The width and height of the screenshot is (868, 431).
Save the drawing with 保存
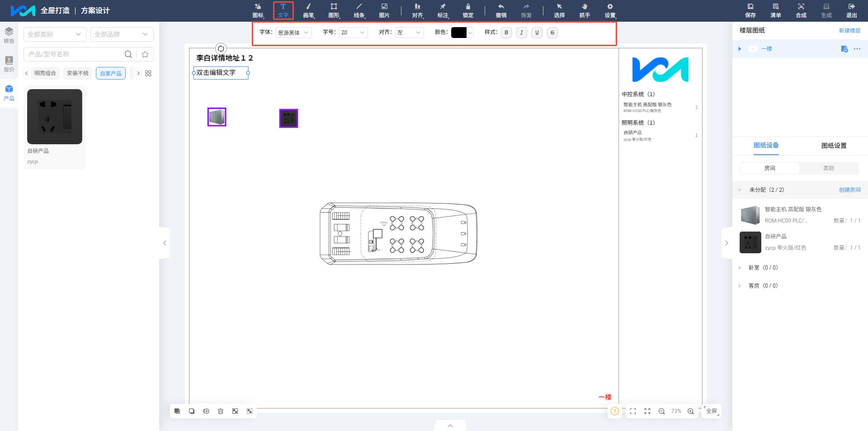[x=750, y=10]
